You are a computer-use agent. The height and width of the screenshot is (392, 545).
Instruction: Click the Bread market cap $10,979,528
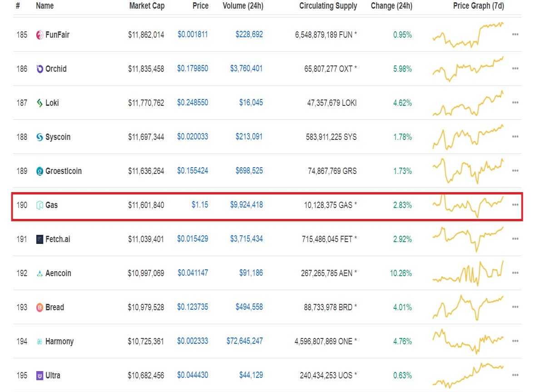click(x=146, y=307)
